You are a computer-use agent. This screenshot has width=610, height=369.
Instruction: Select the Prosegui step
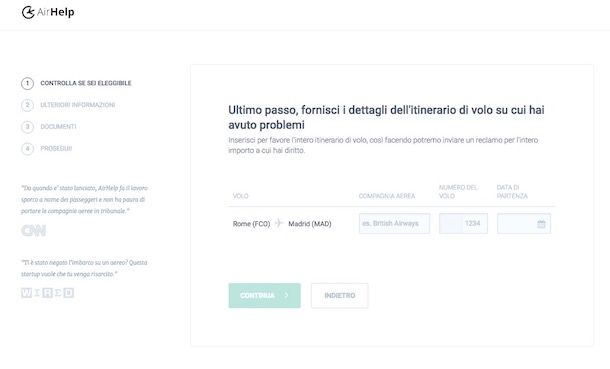tap(56, 149)
